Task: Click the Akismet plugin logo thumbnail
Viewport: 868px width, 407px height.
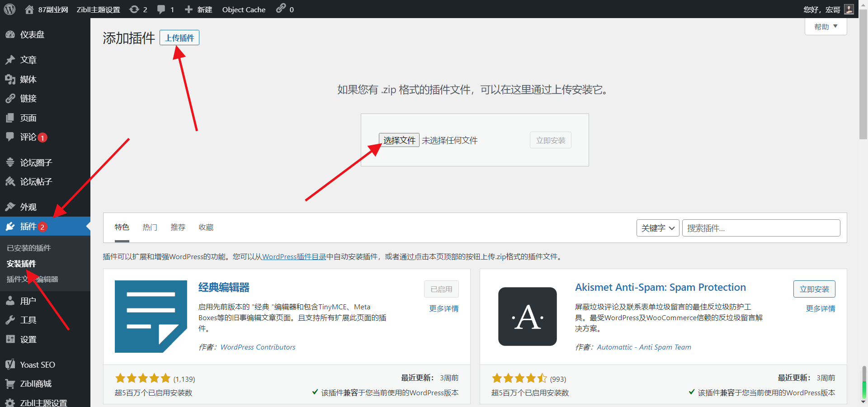Action: (x=527, y=317)
